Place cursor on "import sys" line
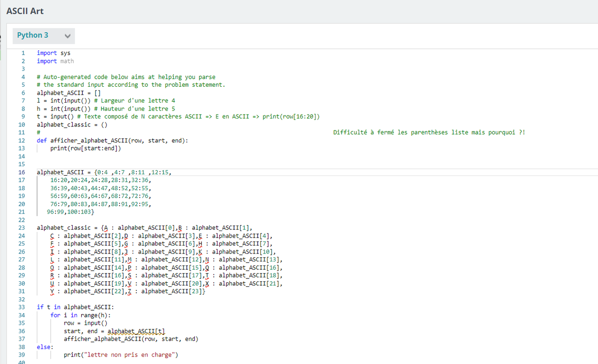 (54, 53)
